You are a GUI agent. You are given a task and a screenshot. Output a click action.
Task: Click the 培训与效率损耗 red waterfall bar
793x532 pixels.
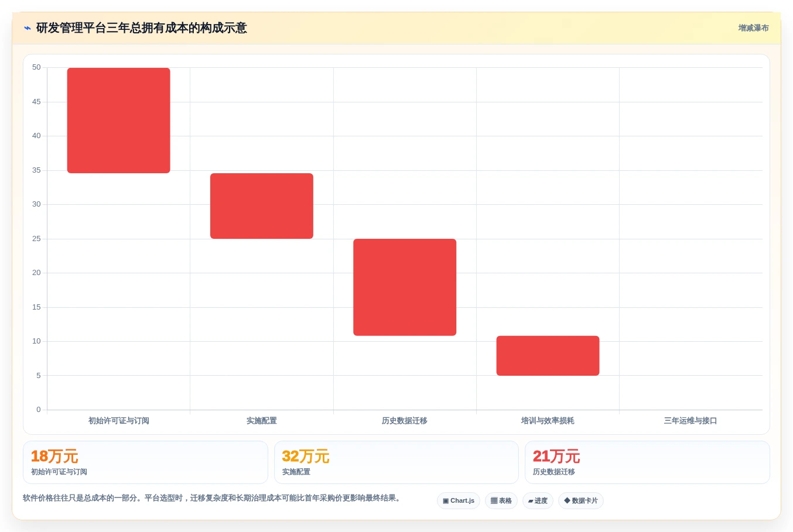pos(548,356)
